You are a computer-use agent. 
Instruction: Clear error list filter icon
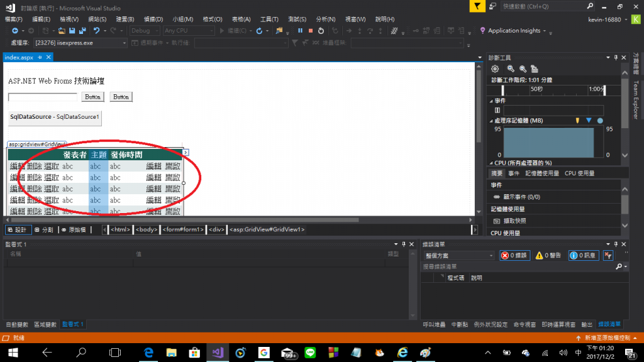(x=608, y=255)
